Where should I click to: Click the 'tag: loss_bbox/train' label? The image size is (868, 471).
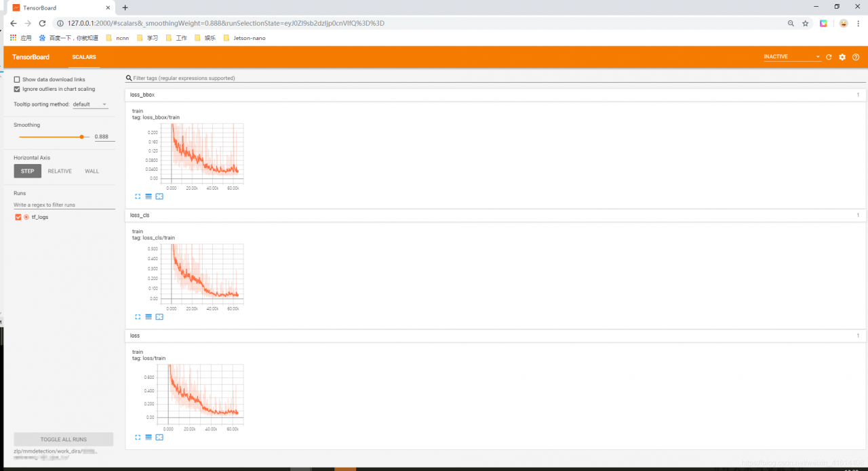coord(156,117)
